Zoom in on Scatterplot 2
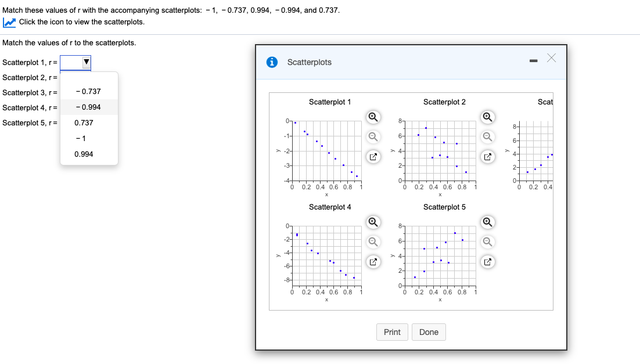The width and height of the screenshot is (640, 364). [x=487, y=117]
